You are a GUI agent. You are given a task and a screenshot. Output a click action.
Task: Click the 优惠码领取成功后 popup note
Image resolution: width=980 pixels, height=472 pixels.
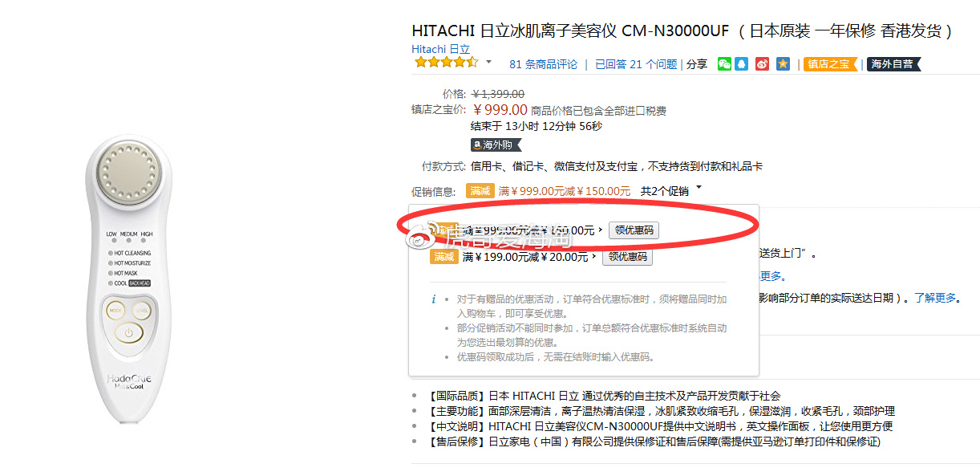coord(555,357)
